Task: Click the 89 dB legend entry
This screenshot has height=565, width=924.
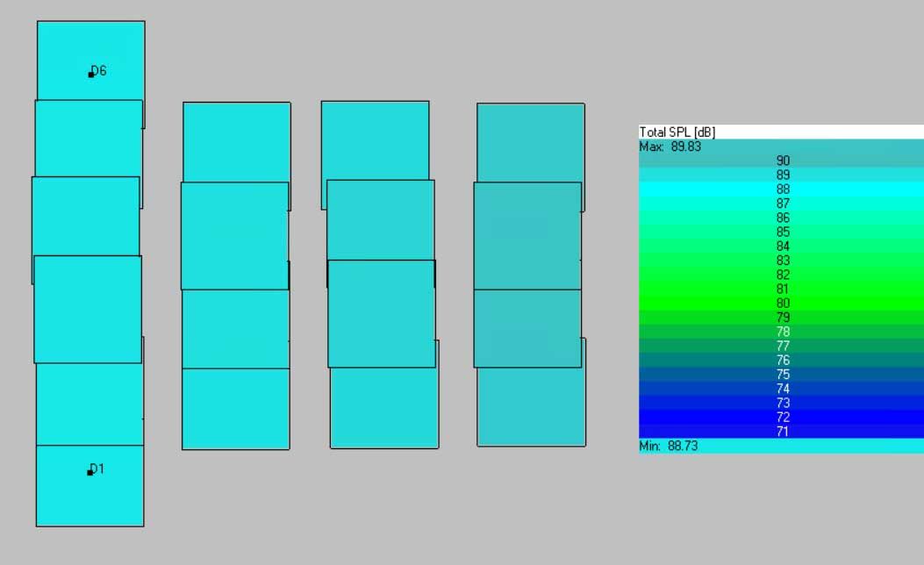Action: coord(781,175)
